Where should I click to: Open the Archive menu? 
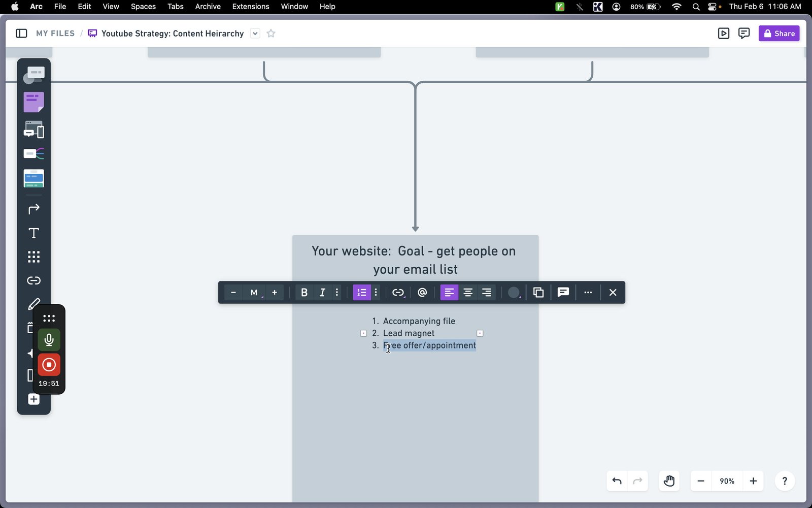click(208, 7)
